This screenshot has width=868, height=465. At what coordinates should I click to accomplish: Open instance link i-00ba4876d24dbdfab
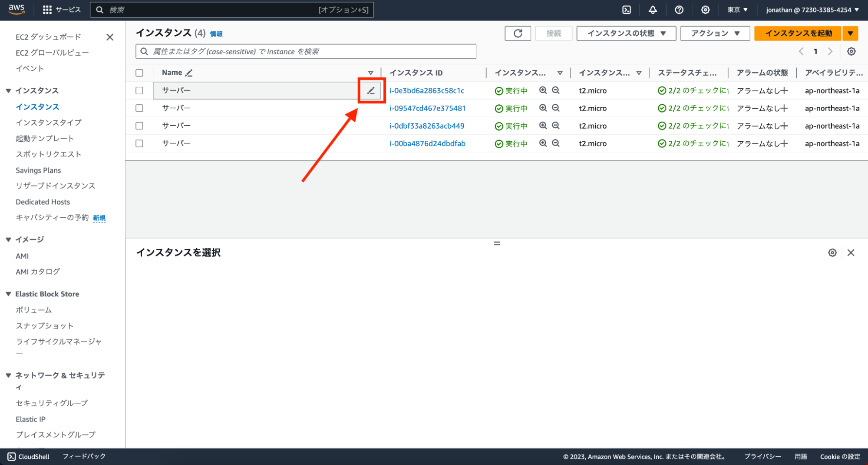427,143
